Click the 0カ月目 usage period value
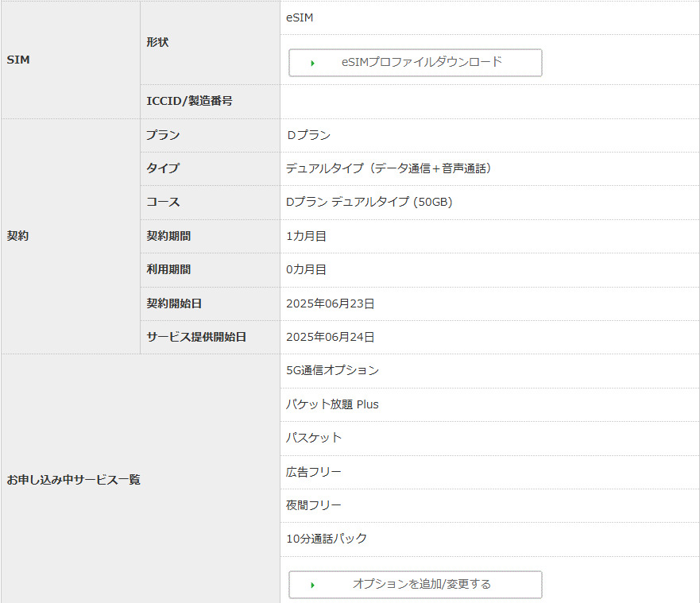The image size is (700, 603). coord(306,269)
